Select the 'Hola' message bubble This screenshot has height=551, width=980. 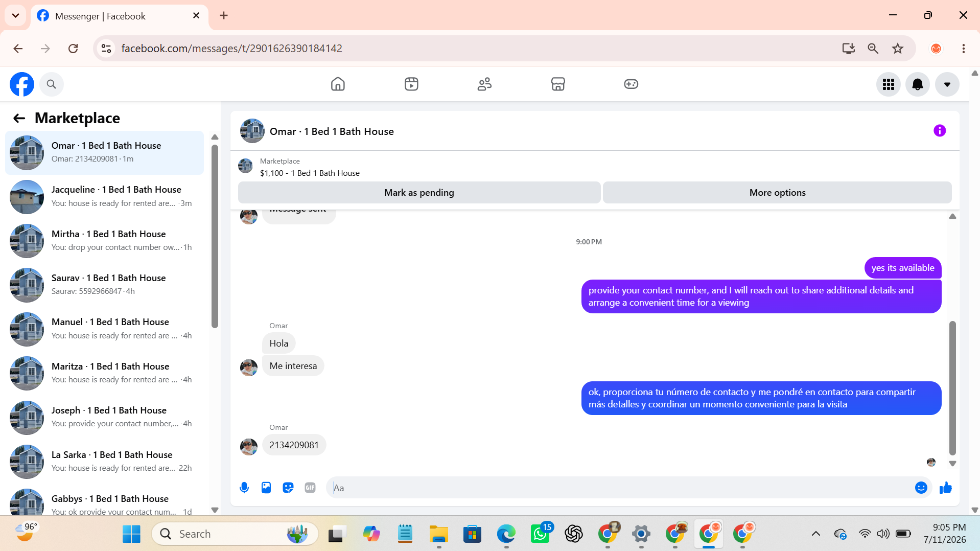(x=279, y=343)
